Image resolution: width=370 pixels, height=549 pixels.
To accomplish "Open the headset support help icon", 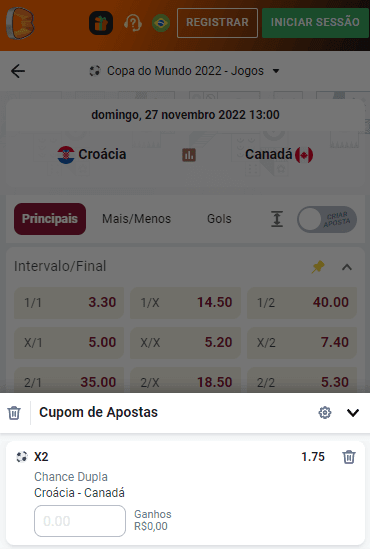I will (x=133, y=23).
